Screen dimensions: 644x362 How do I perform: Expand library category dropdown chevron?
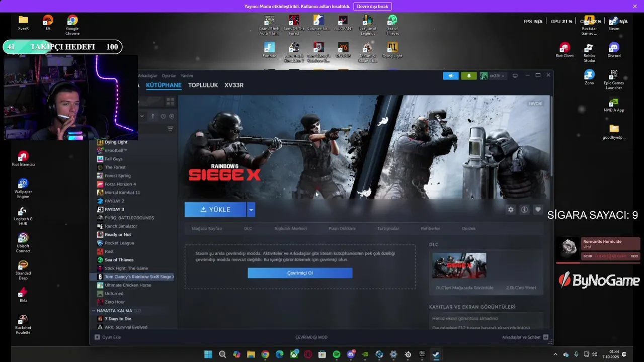coord(142,116)
